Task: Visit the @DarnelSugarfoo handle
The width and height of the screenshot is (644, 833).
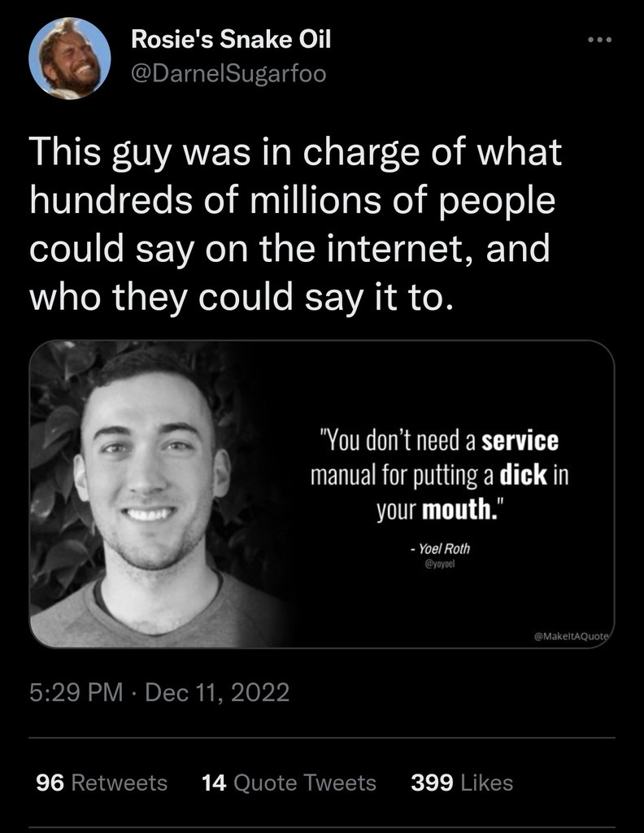Action: [x=228, y=74]
